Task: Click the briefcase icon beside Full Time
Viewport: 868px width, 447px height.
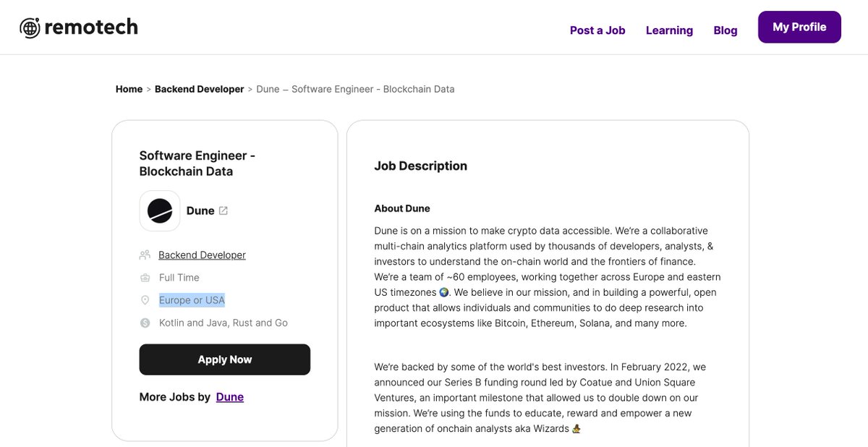Action: tap(145, 278)
